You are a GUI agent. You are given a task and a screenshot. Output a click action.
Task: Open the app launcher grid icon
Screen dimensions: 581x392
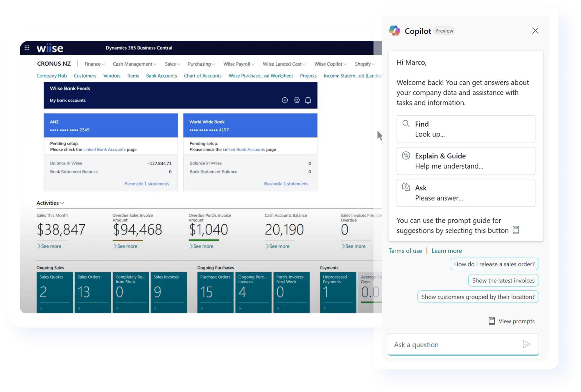coord(27,48)
